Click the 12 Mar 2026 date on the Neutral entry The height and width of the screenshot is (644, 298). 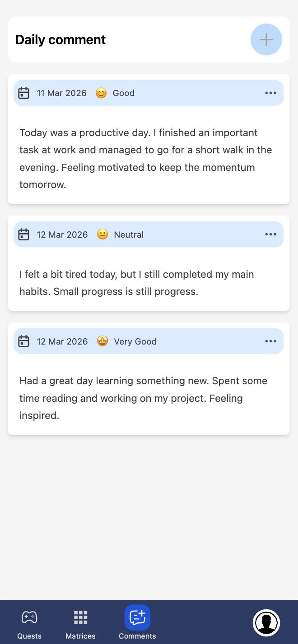click(62, 235)
